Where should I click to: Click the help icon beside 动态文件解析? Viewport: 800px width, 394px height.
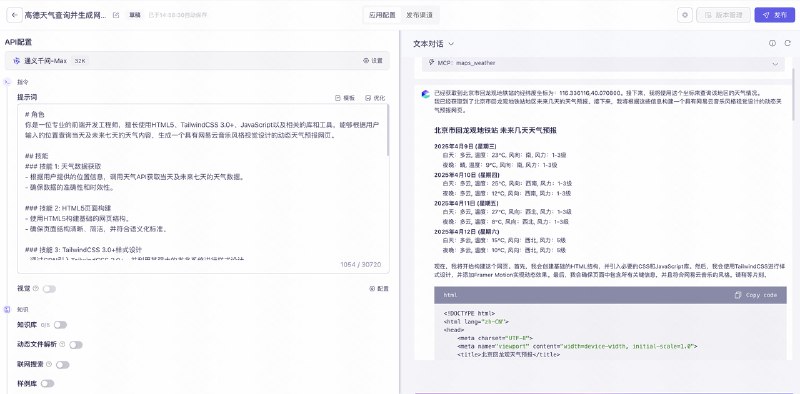(x=62, y=344)
